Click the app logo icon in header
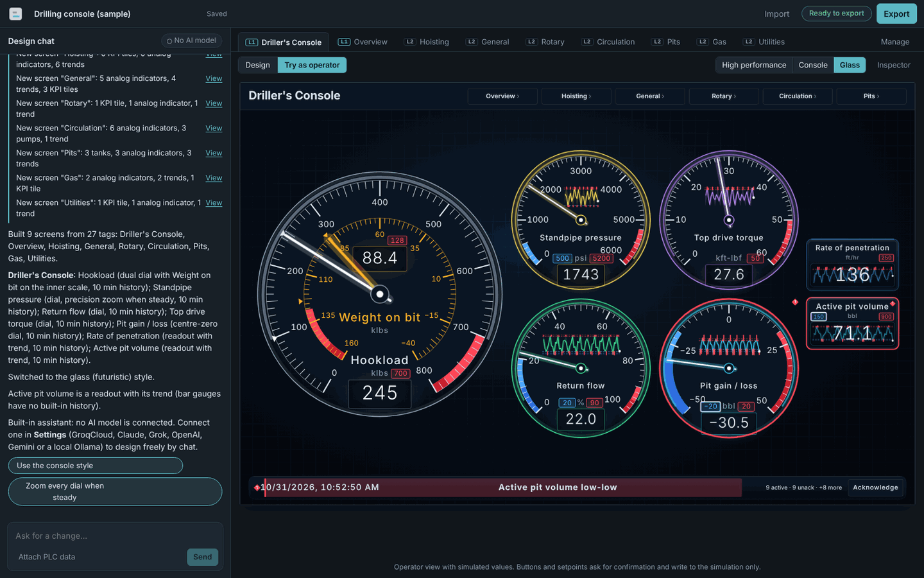Image resolution: width=924 pixels, height=578 pixels. [x=15, y=13]
